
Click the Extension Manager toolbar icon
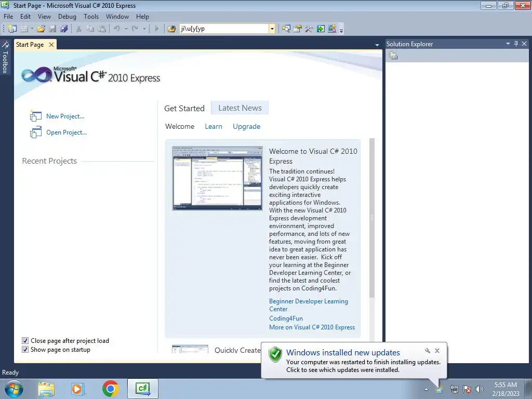click(x=332, y=29)
